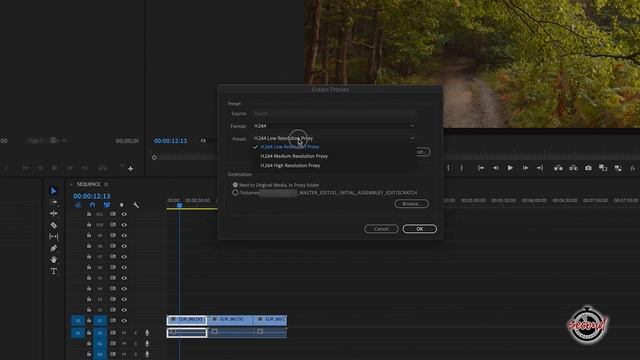Solo the A1 audio track
The image size is (640, 360).
pyautogui.click(x=136, y=333)
